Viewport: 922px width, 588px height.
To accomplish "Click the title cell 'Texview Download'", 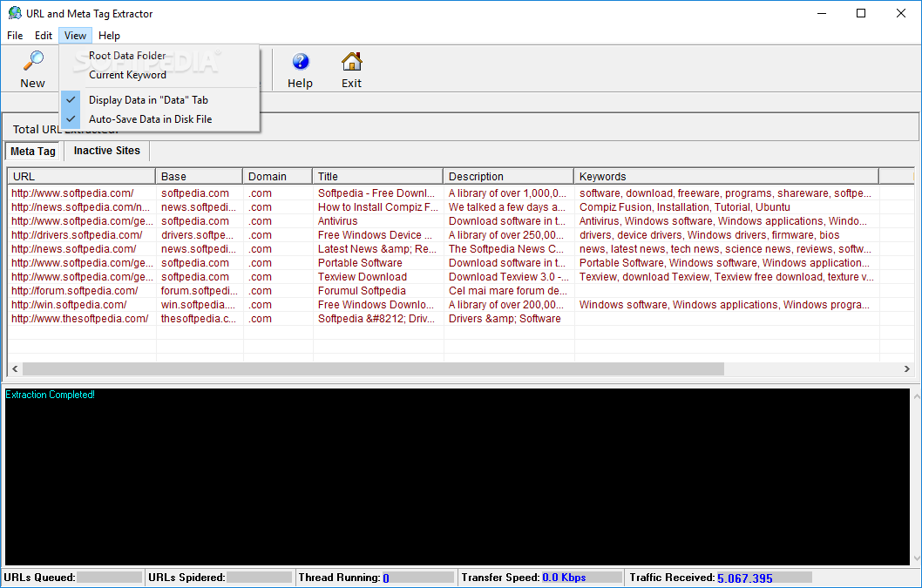I will [363, 277].
